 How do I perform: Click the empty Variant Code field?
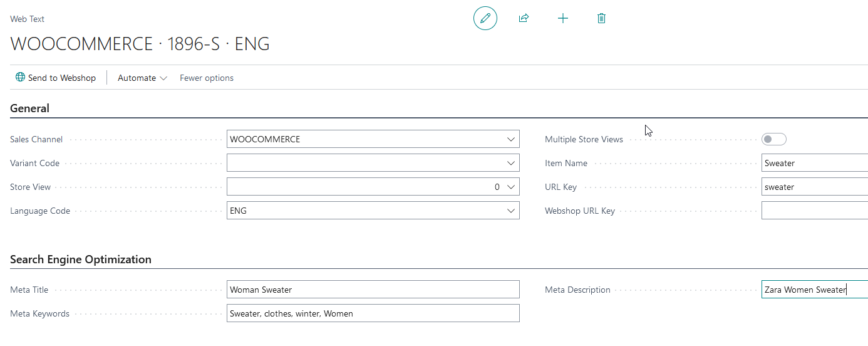tap(373, 163)
